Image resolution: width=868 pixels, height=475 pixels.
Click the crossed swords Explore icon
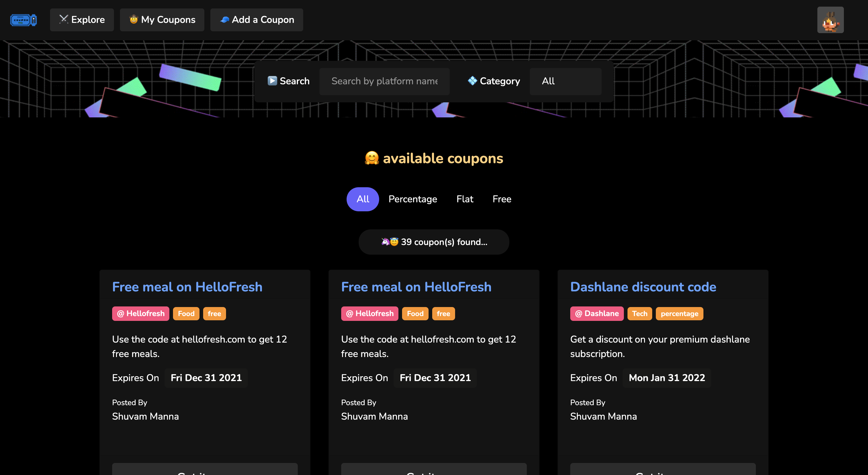click(63, 19)
